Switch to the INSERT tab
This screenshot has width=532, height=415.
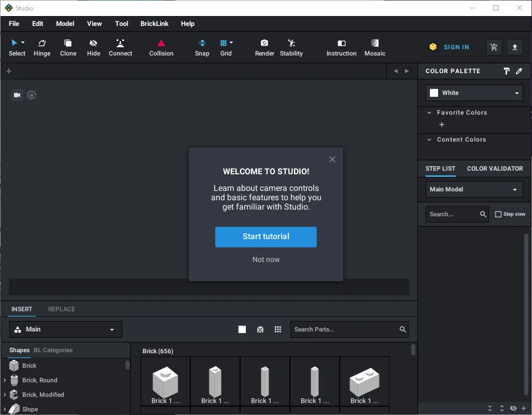[22, 309]
